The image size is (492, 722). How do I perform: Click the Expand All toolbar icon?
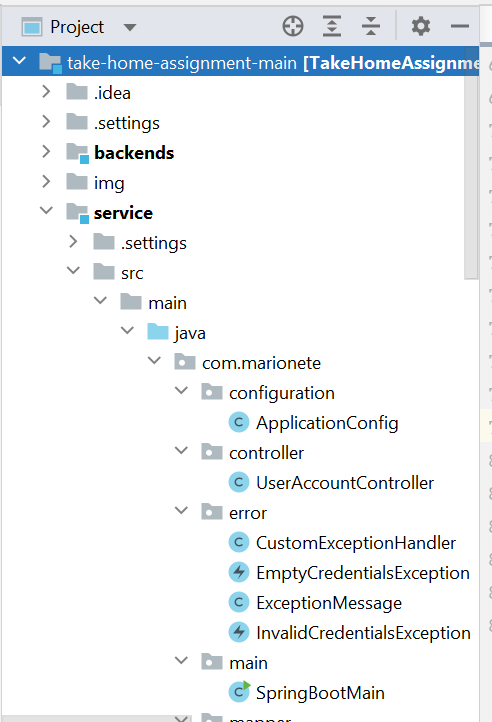coord(332,26)
